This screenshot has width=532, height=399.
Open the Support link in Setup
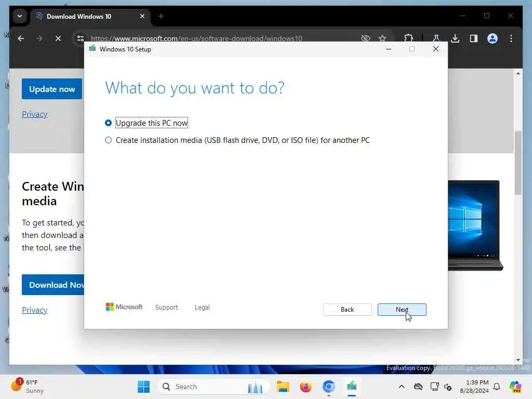167,308
